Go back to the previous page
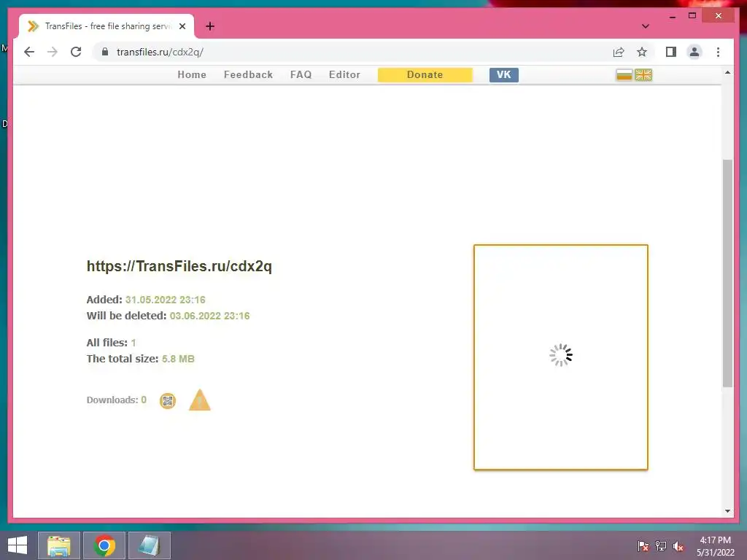The height and width of the screenshot is (560, 747). 29,52
